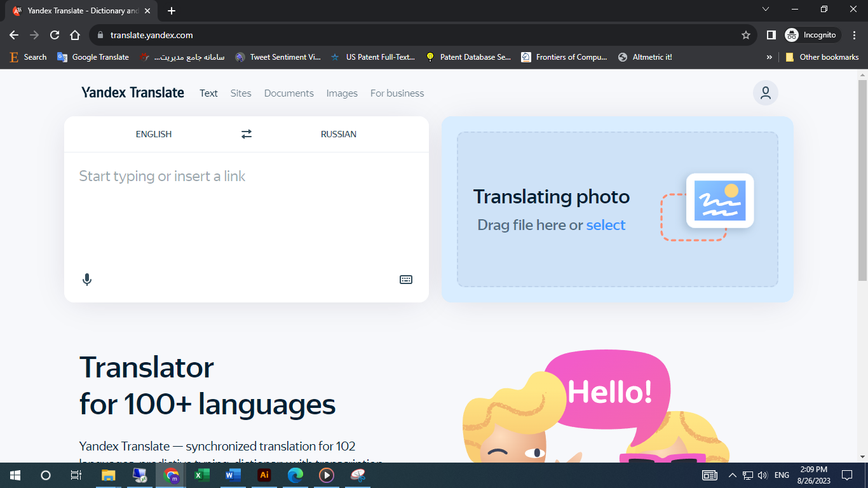Open the Google Translate bookmark
The height and width of the screenshot is (488, 868).
click(x=93, y=57)
